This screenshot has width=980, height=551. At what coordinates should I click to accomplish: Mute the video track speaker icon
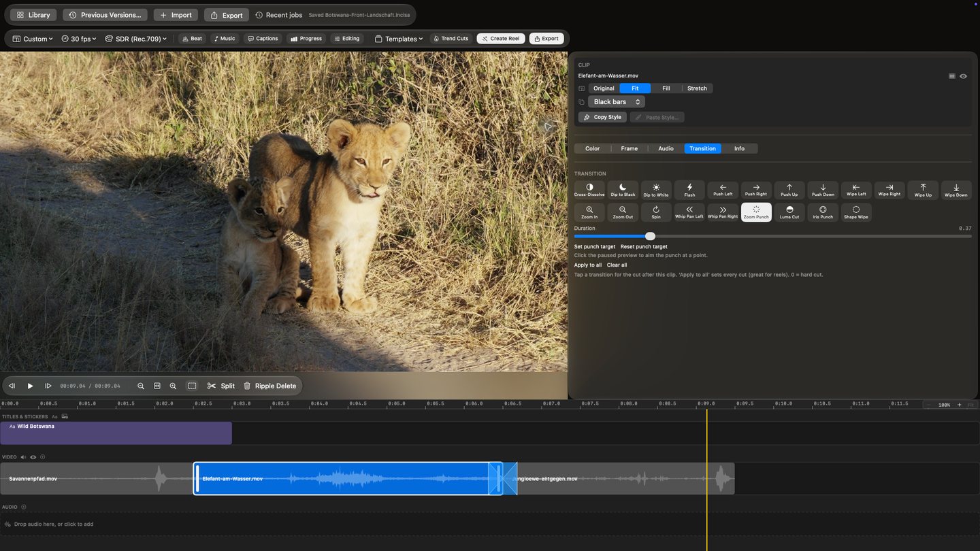(x=23, y=457)
